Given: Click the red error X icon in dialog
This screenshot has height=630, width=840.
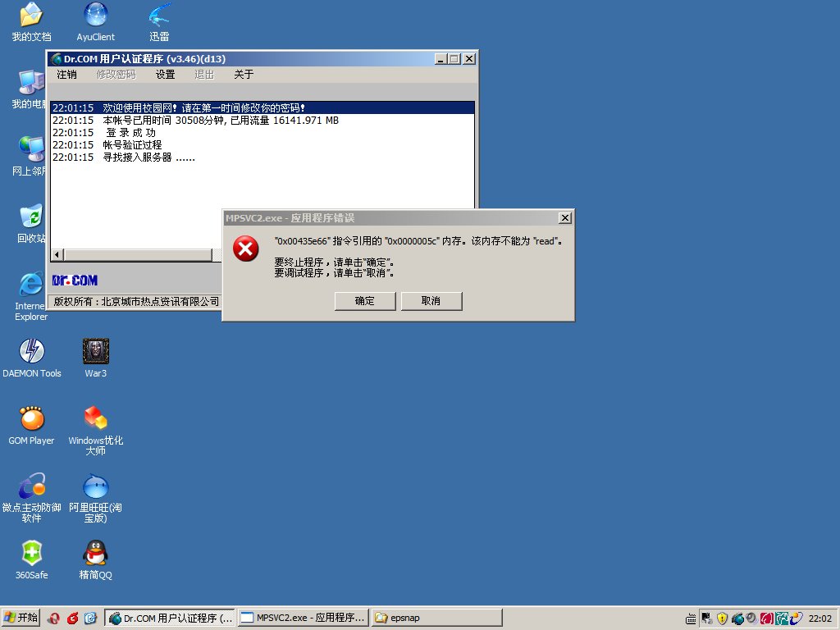Looking at the screenshot, I should point(246,249).
